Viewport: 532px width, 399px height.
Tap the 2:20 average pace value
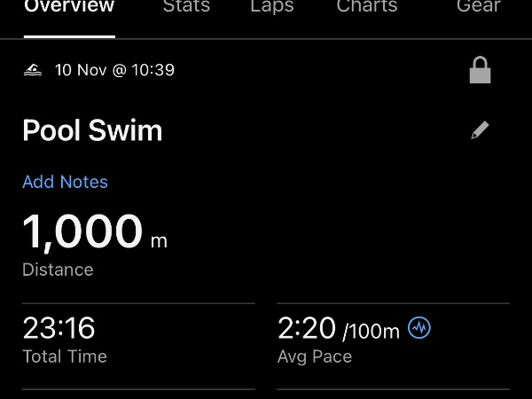306,329
